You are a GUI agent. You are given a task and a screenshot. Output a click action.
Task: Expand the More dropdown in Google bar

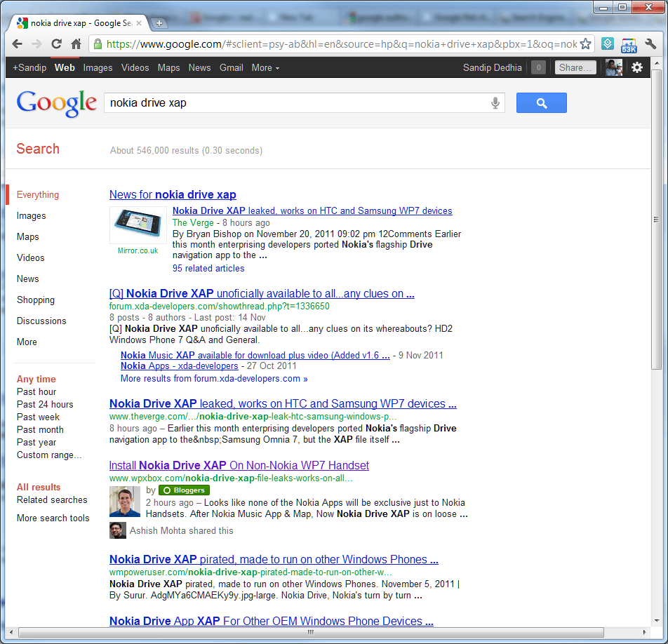coord(265,68)
